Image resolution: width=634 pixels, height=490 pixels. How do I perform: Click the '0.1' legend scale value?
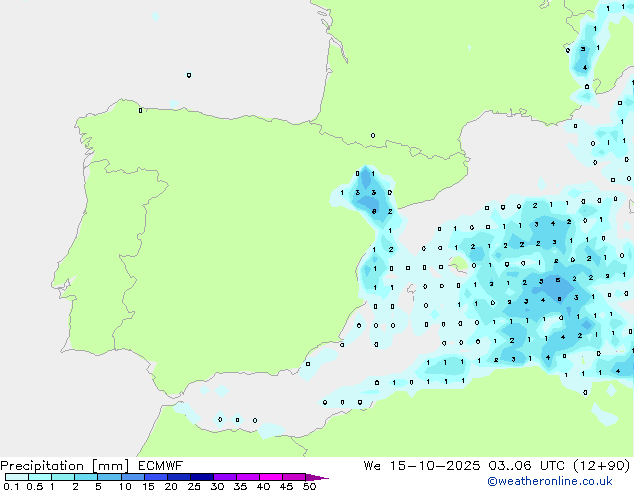pos(11,486)
